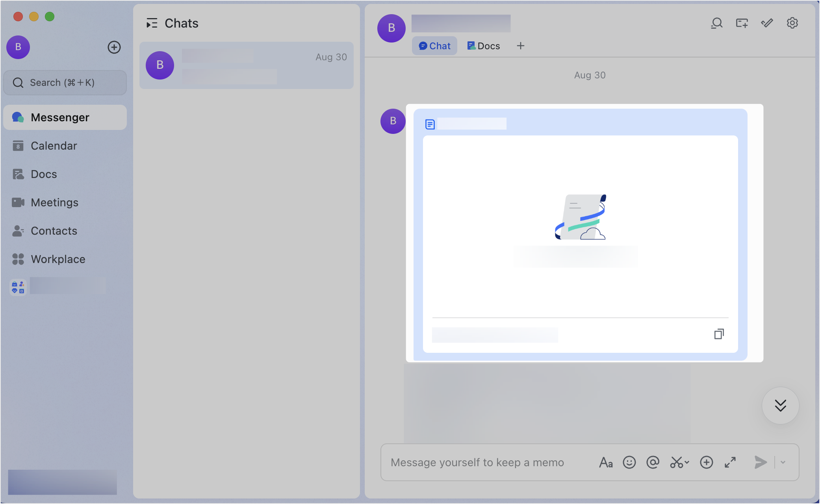
Task: Open attachments with the circled plus icon
Action: (706, 462)
